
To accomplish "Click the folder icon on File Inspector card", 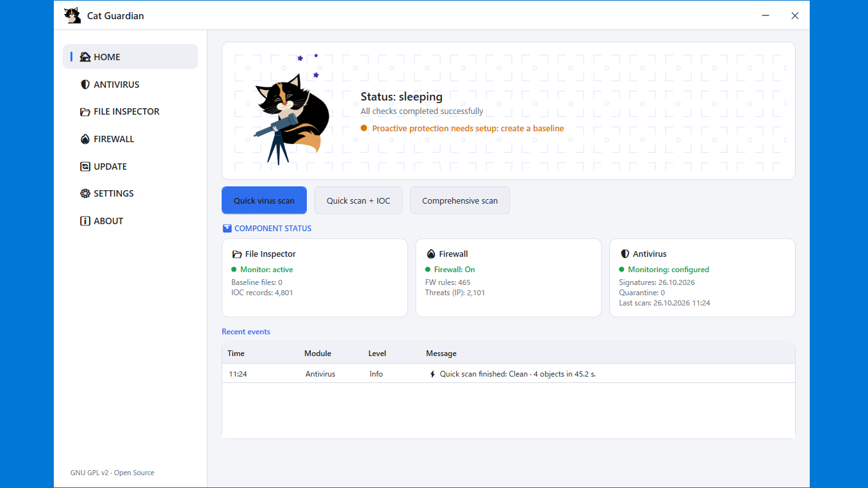I will [237, 254].
